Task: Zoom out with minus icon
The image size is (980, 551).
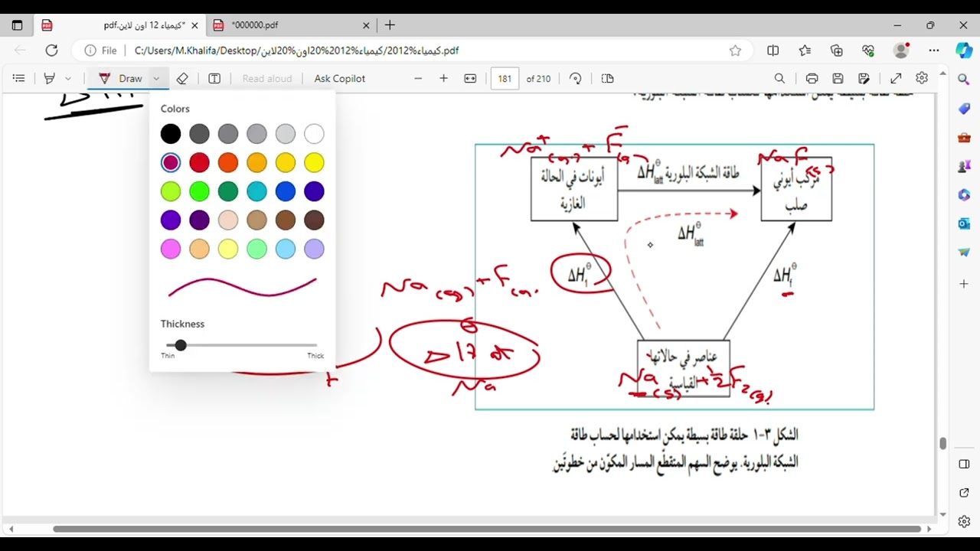Action: coord(418,78)
